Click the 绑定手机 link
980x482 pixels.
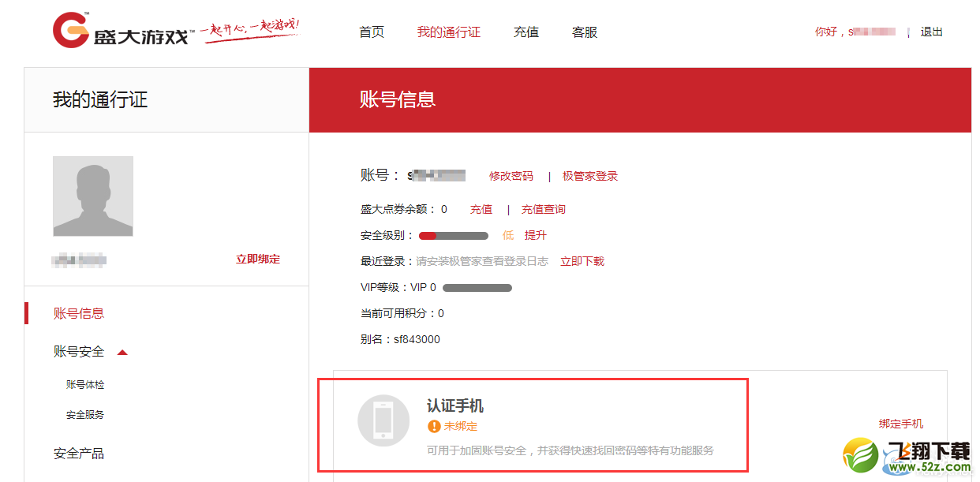point(901,424)
